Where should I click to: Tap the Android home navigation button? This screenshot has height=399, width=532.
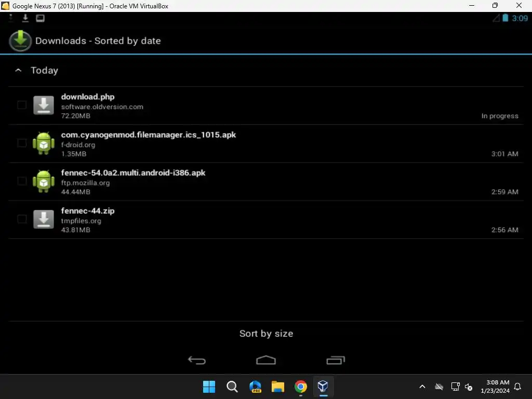pos(266,360)
